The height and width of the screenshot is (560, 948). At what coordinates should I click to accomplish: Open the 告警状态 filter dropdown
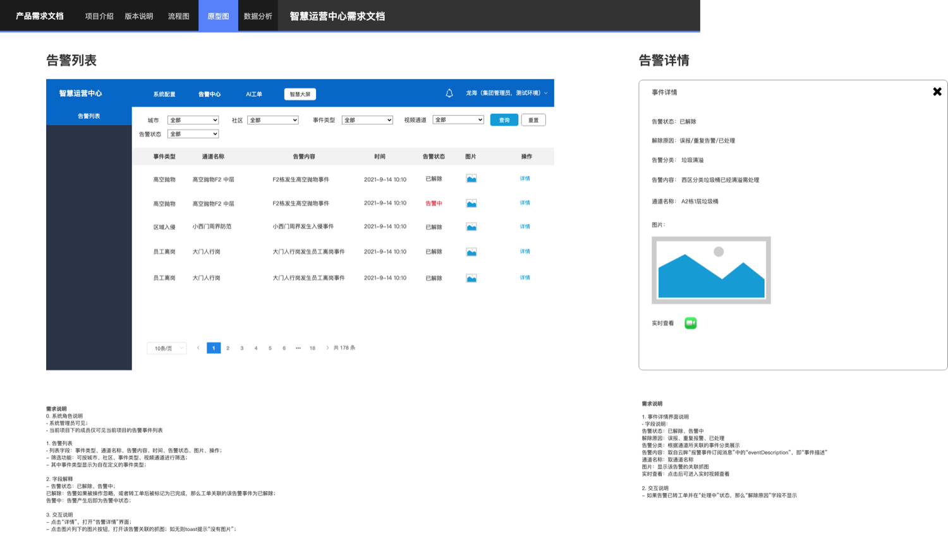click(x=193, y=134)
